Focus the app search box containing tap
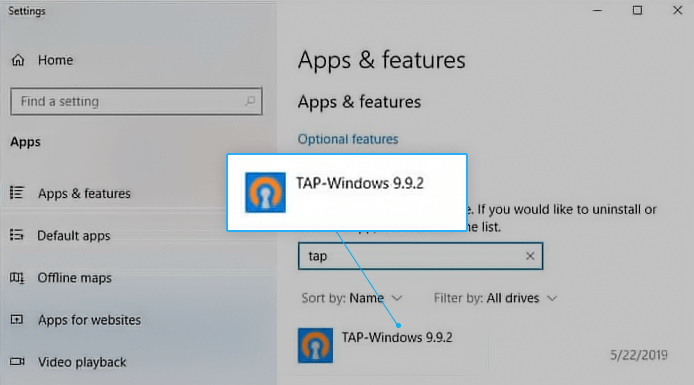This screenshot has height=385, width=694. (x=420, y=256)
